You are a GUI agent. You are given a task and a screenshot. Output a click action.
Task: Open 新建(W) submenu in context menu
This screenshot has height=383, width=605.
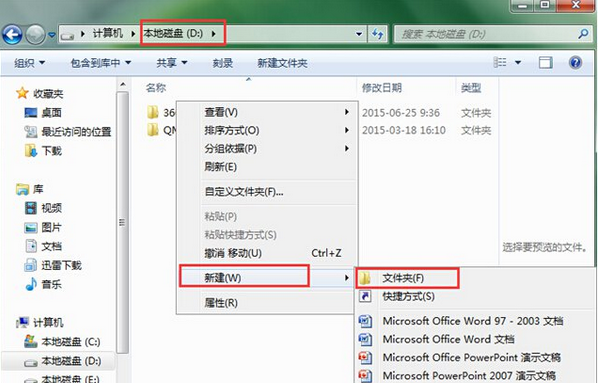coord(268,278)
